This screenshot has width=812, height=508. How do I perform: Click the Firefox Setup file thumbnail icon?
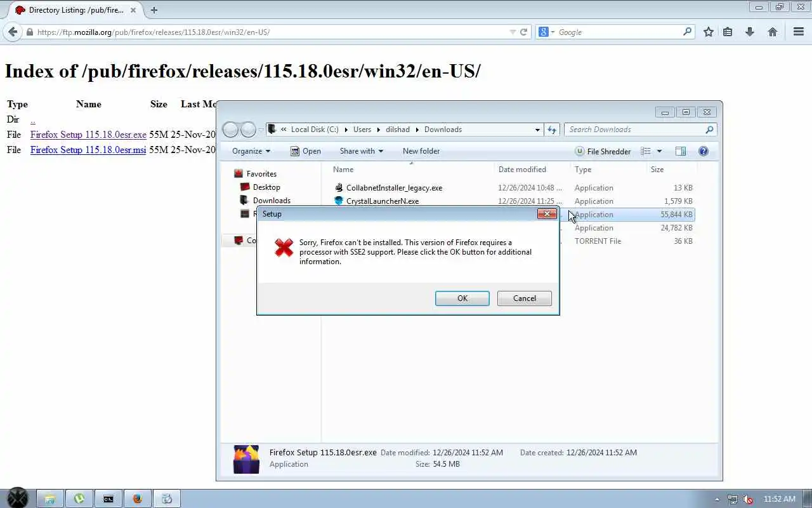point(246,459)
